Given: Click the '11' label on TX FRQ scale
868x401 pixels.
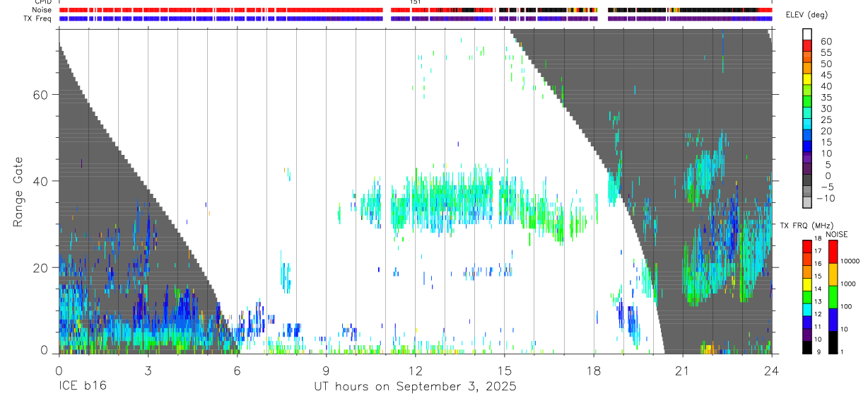Looking at the screenshot, I should pos(819,327).
